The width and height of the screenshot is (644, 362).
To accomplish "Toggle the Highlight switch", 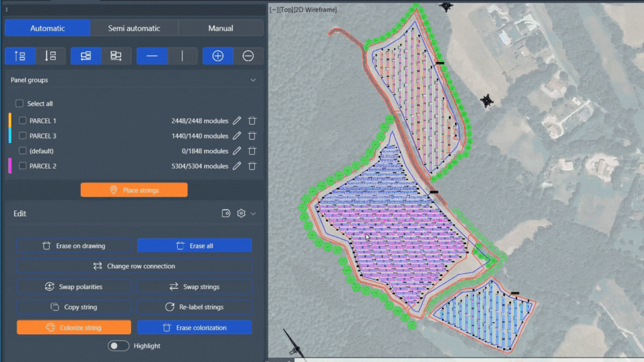I will pos(119,346).
